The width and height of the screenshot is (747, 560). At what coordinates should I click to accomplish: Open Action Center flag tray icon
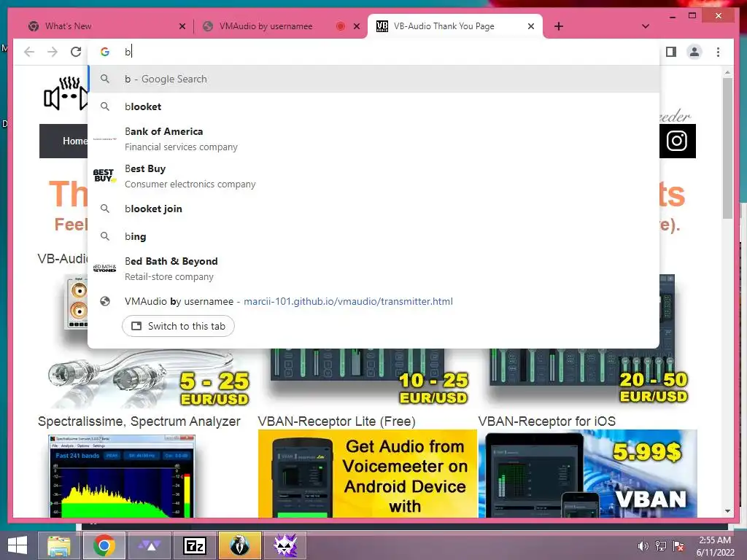point(678,546)
